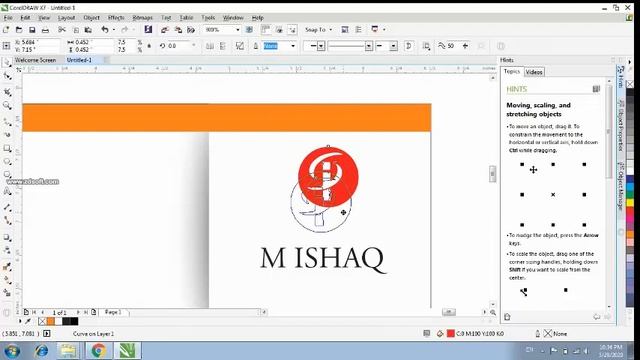The height and width of the screenshot is (360, 640).
Task: Open the Object menu
Action: click(x=91, y=18)
